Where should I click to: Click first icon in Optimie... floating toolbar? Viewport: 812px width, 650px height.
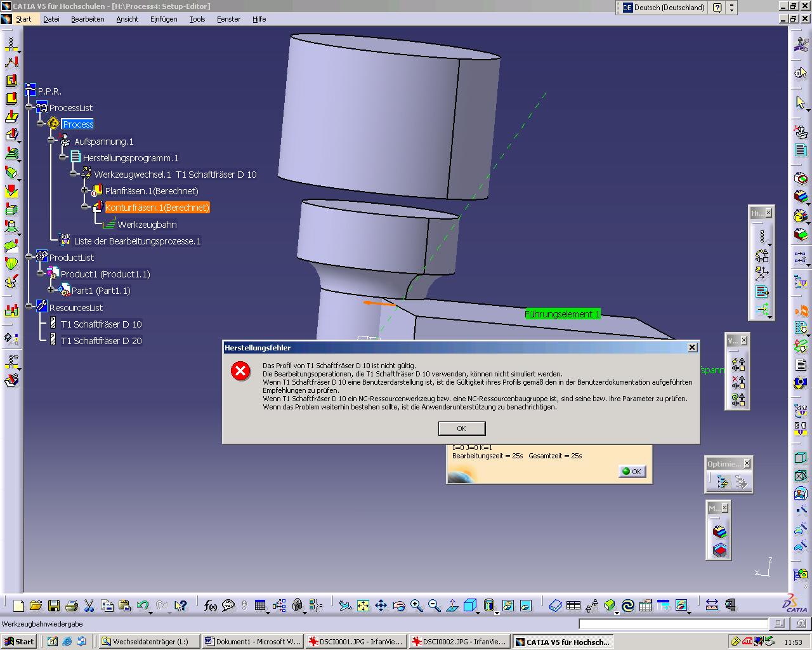click(x=722, y=483)
